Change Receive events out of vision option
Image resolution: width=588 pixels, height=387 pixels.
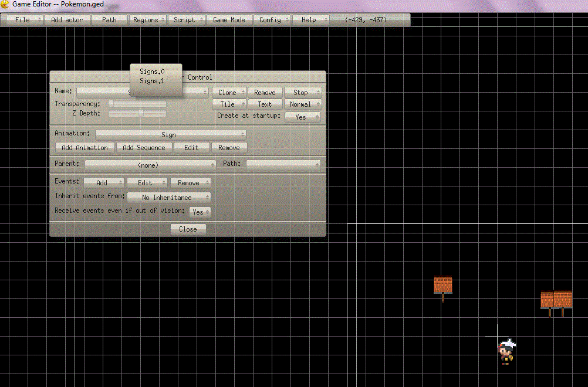pos(200,212)
